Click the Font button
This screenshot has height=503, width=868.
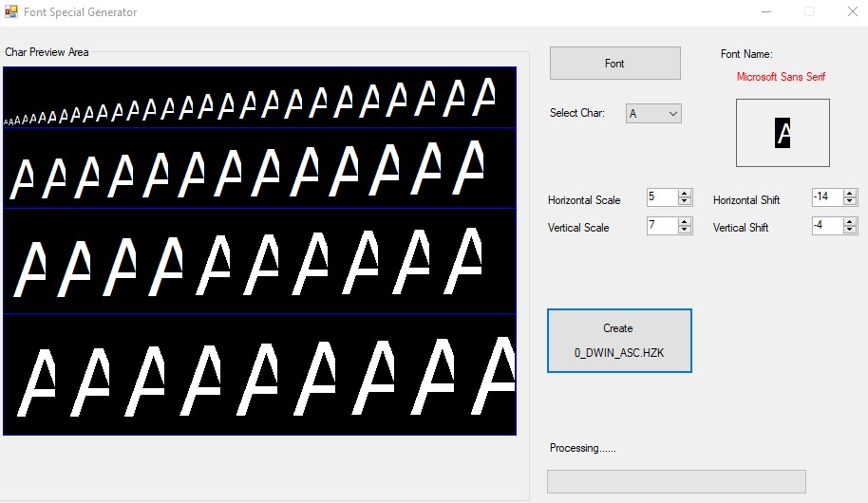(x=614, y=64)
